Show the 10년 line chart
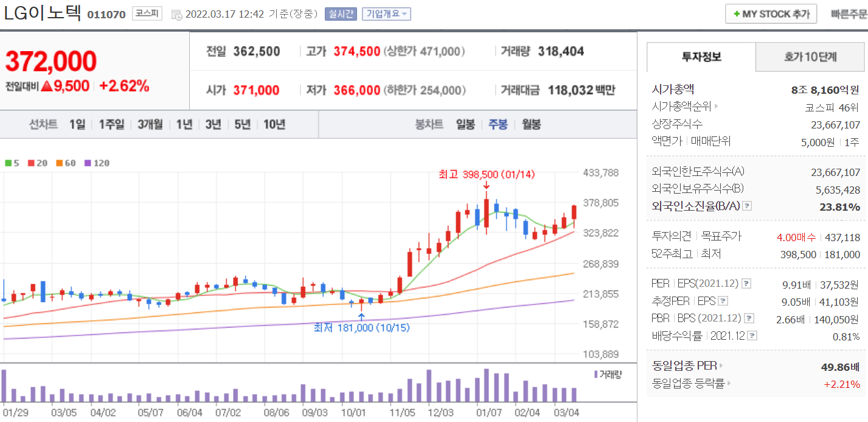Screen dimensions: 868x422 click(x=274, y=124)
